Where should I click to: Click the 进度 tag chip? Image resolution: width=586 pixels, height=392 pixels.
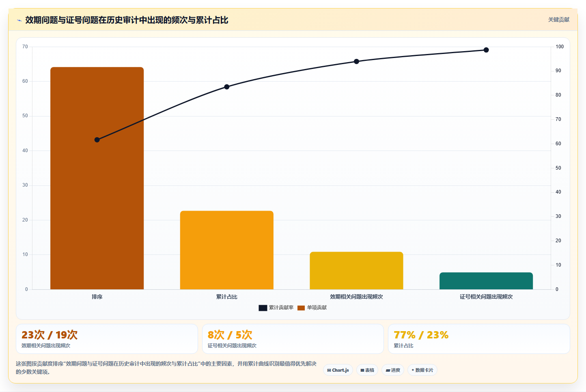point(393,370)
